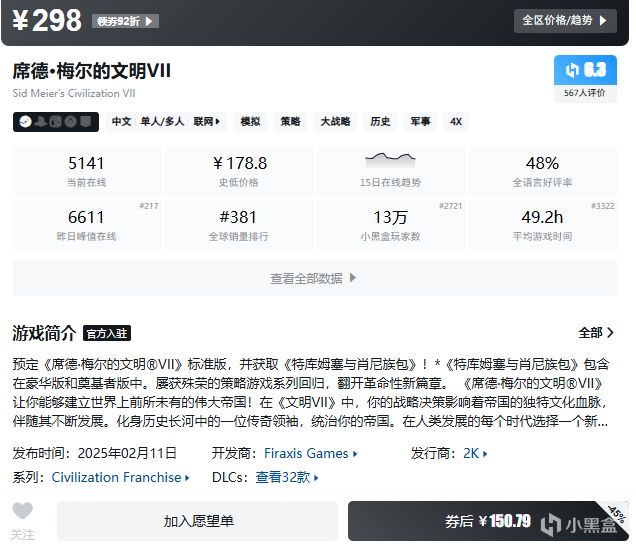Click the 48% 全语言好评率 stat
This screenshot has height=550, width=636.
click(x=542, y=171)
